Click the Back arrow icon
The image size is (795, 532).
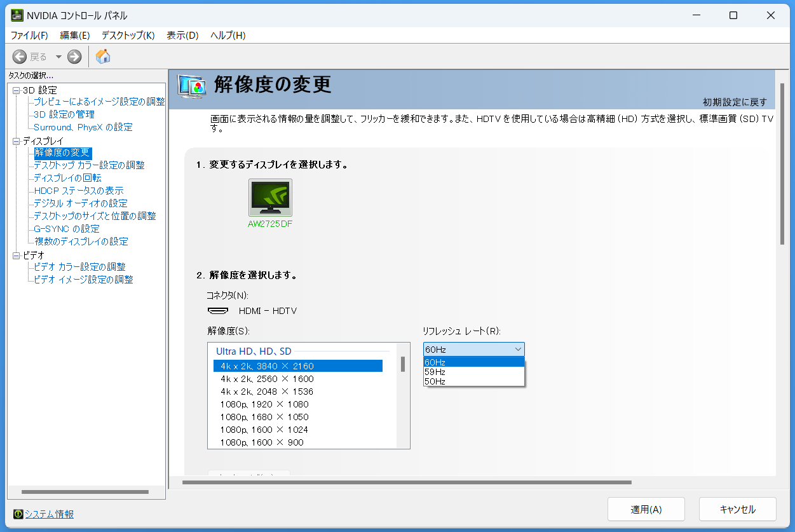(20, 57)
